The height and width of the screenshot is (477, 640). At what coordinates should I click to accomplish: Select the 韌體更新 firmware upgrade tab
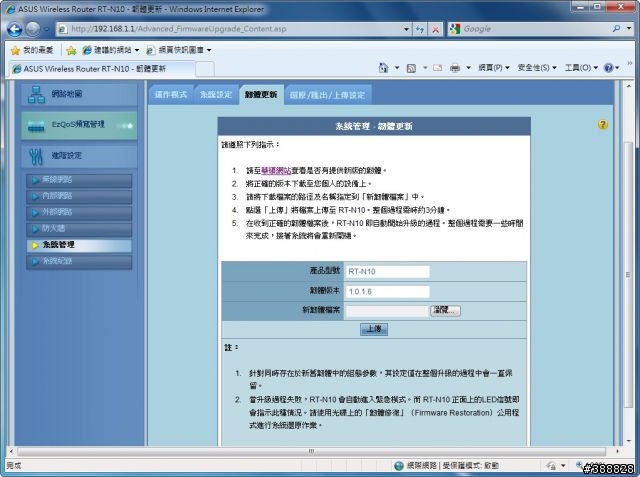pos(261,95)
